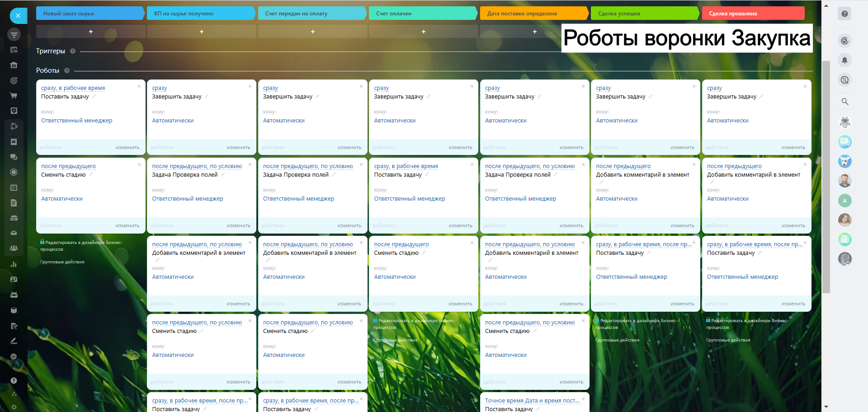This screenshot has height=412, width=868.
Task: Show help for the Роботы section
Action: tap(67, 70)
